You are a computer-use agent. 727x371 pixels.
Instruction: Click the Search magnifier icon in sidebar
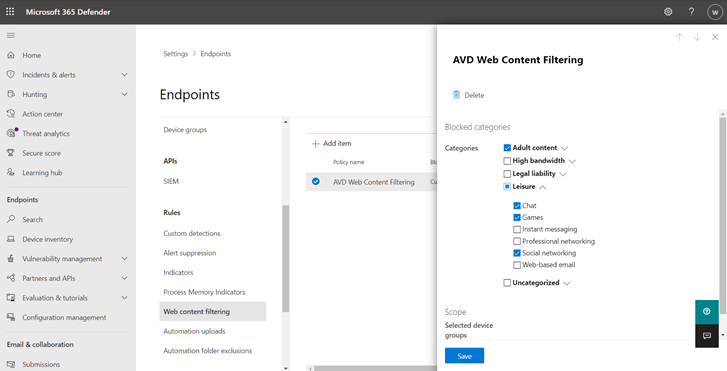[11, 219]
